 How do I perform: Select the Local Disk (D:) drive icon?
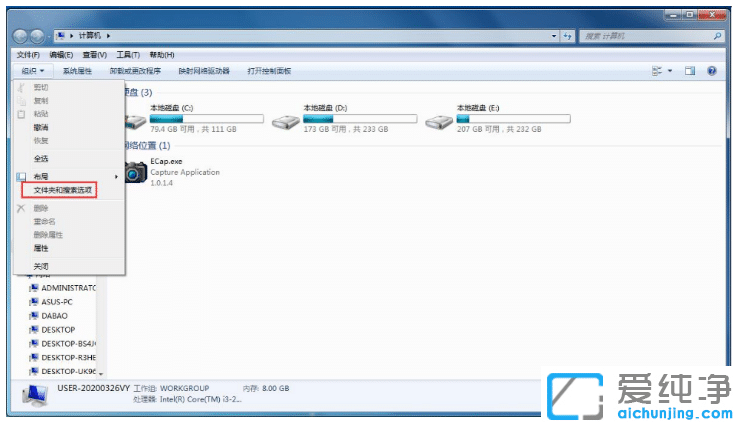pos(288,122)
